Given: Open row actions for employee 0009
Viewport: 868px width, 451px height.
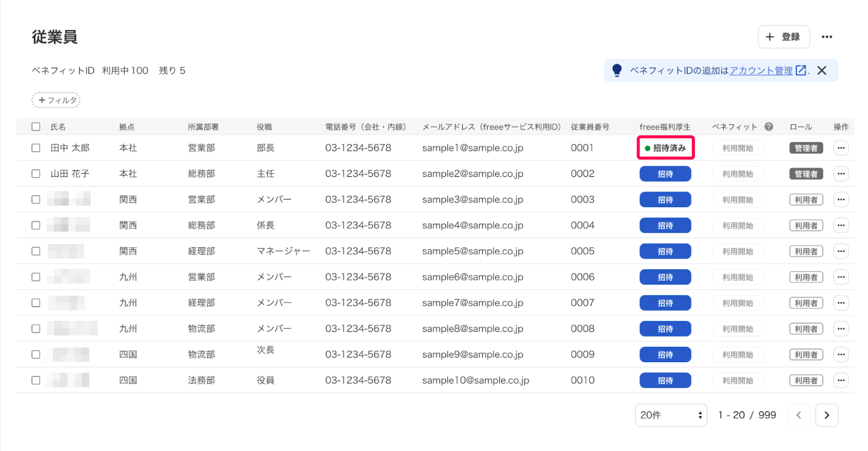Looking at the screenshot, I should point(841,355).
